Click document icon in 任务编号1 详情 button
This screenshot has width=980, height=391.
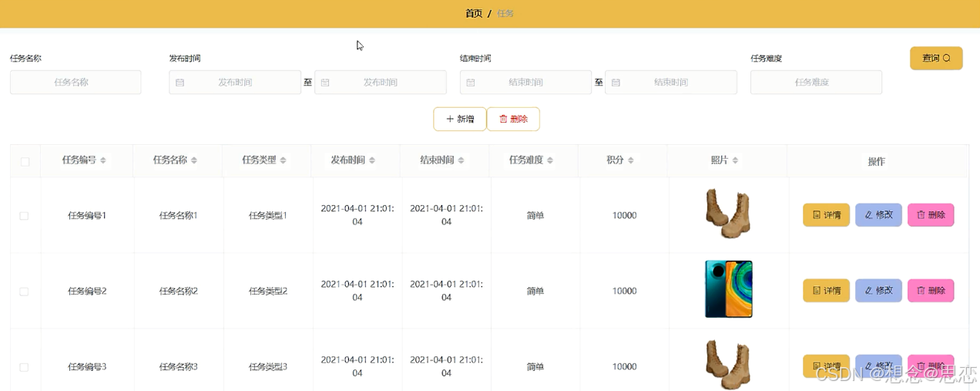(817, 215)
